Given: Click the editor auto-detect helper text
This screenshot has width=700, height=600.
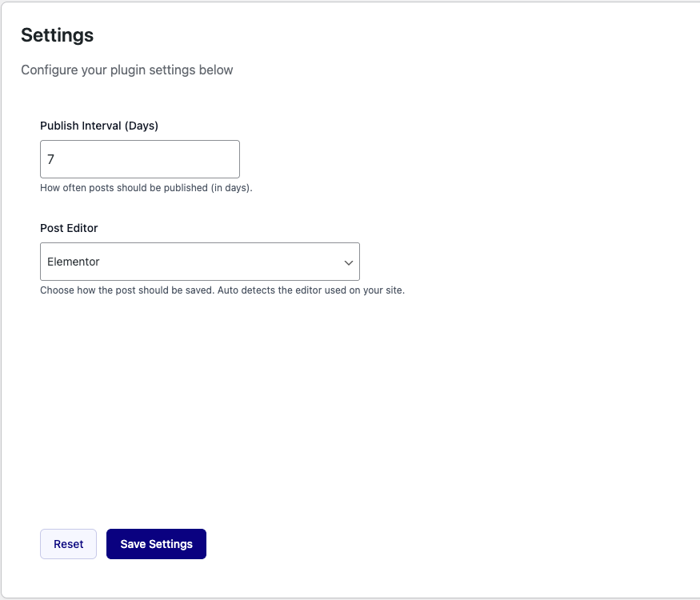Looking at the screenshot, I should click(x=222, y=290).
